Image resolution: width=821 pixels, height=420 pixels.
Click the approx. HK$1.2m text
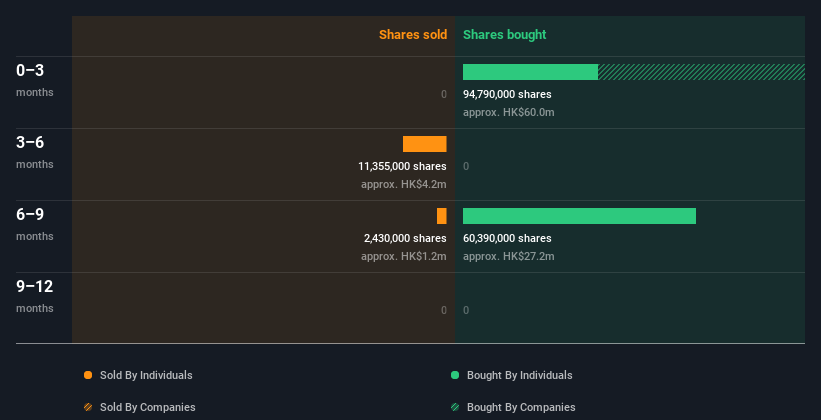tap(404, 256)
